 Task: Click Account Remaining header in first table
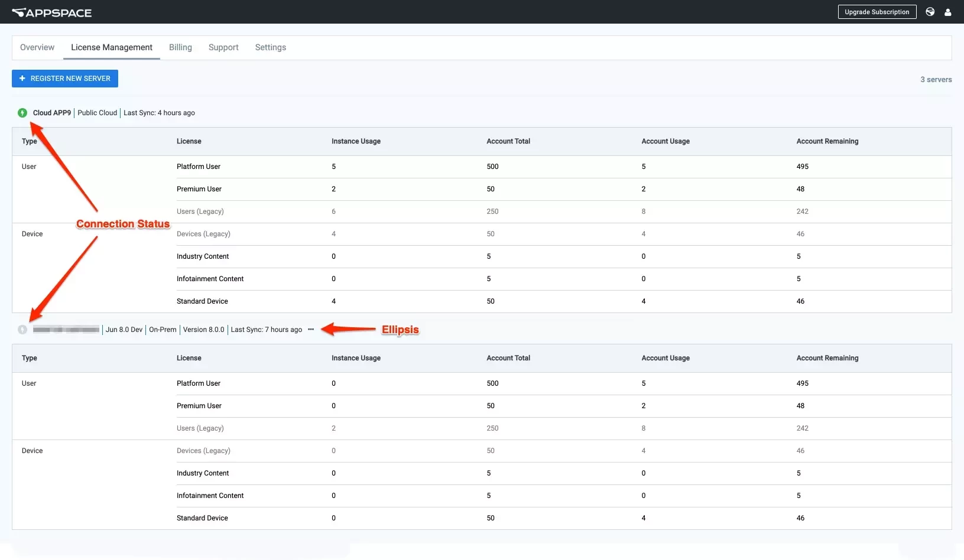(827, 141)
